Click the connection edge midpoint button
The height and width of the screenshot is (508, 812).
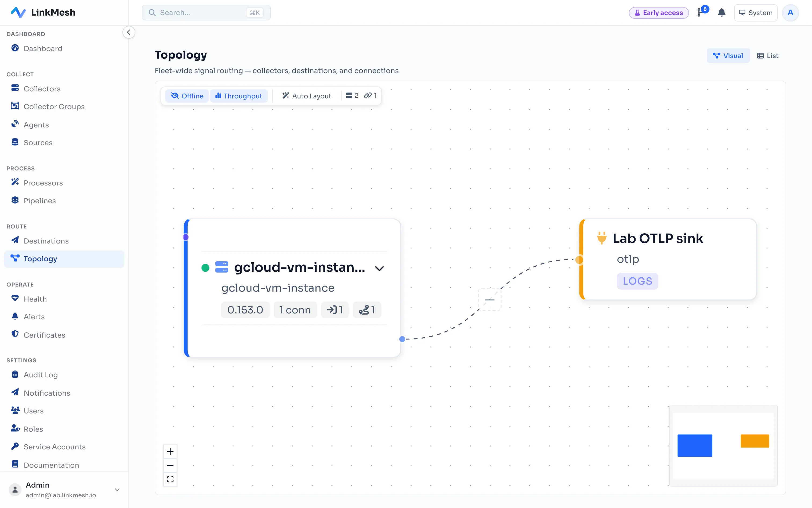tap(490, 299)
